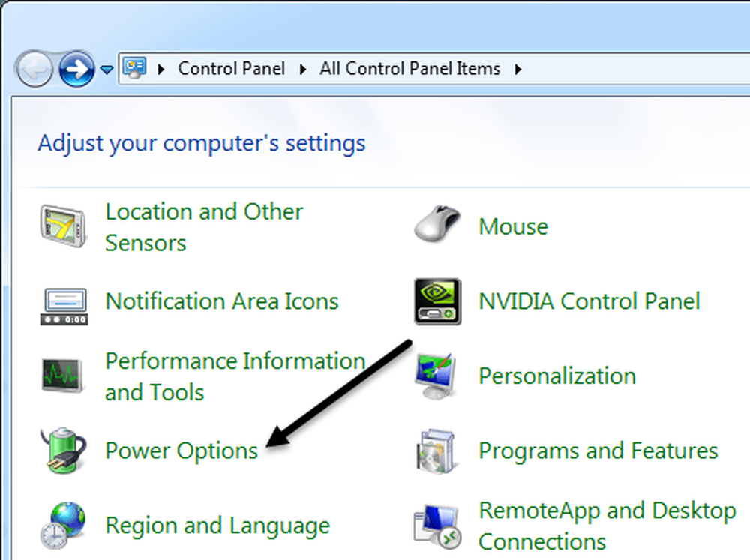Click the Performance Information graph icon
750x560 pixels.
pyautogui.click(x=63, y=376)
